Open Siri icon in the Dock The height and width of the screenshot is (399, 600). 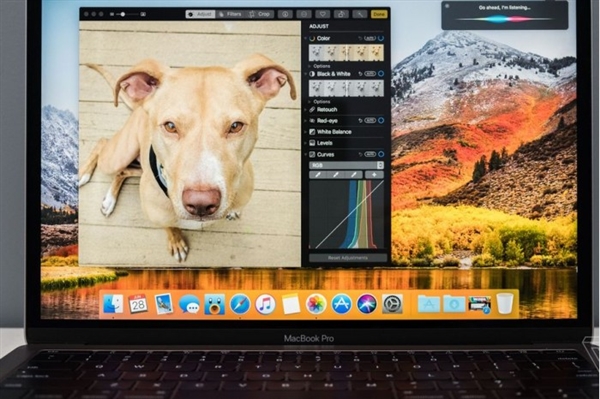pos(367,304)
